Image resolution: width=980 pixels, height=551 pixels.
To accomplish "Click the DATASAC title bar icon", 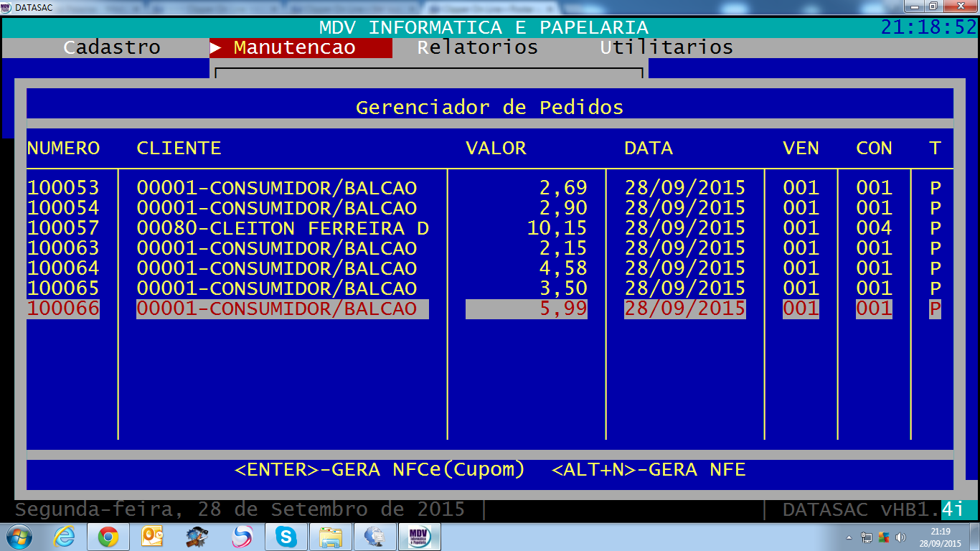I will click(x=6, y=6).
